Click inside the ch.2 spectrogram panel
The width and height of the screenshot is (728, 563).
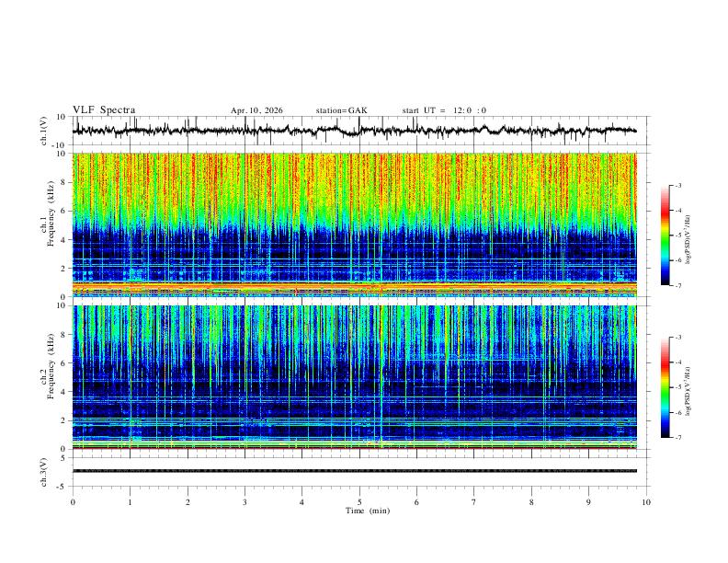354,377
